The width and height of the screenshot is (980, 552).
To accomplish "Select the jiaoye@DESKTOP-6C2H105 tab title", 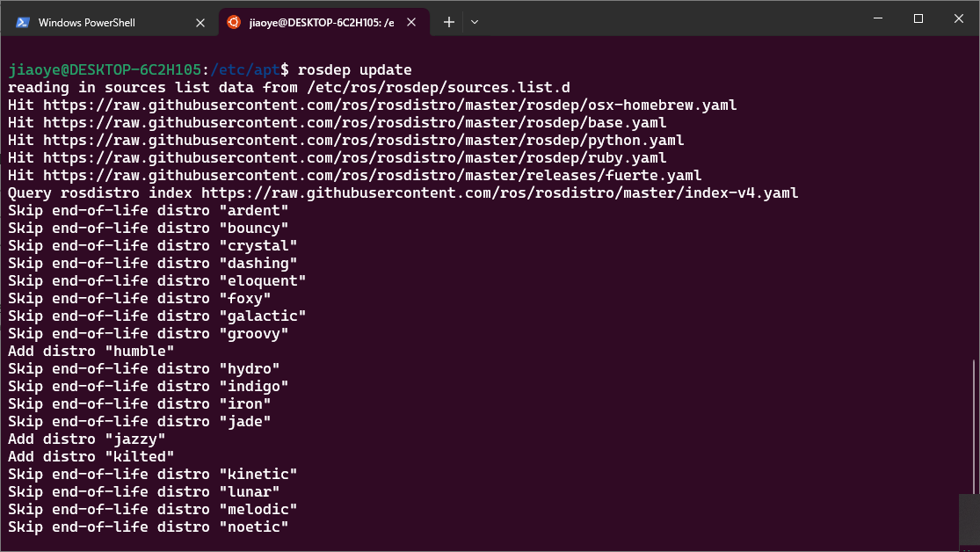I will click(321, 22).
